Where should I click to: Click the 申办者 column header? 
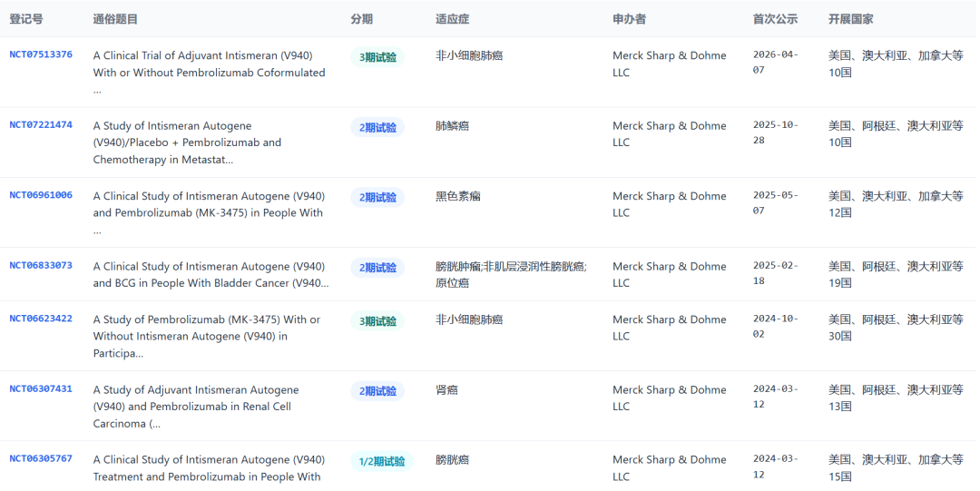(629, 19)
